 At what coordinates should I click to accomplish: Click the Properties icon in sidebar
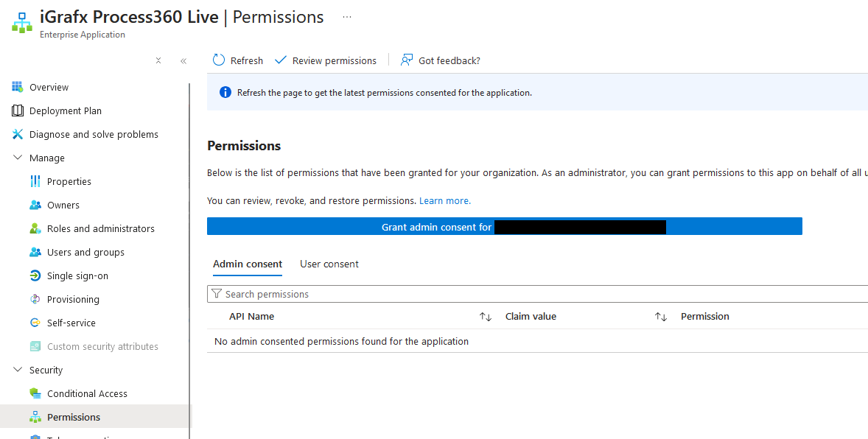click(32, 180)
